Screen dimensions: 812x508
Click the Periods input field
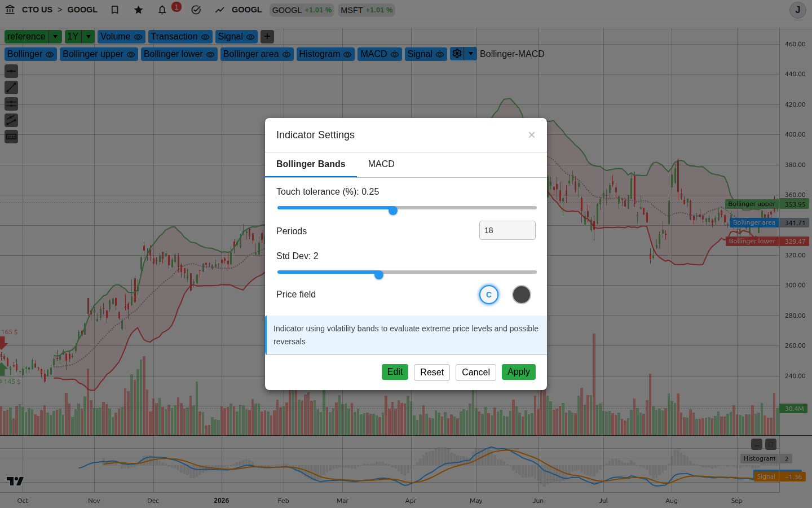coord(507,230)
